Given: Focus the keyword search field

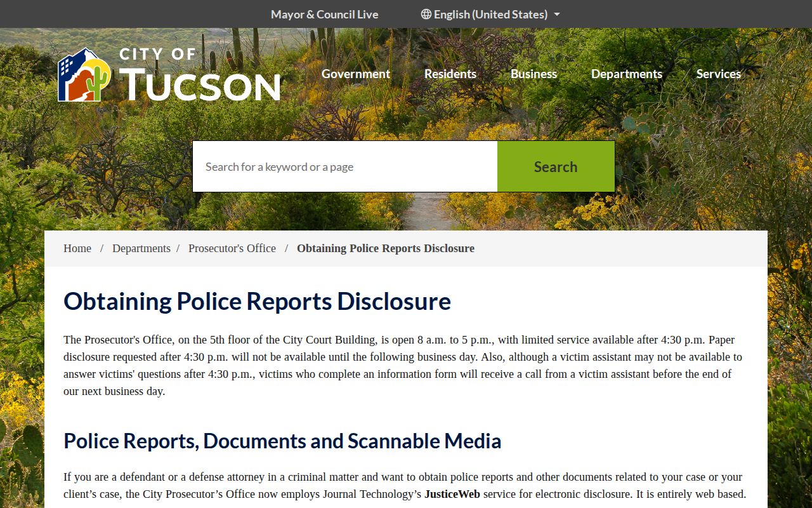Looking at the screenshot, I should pos(345,166).
